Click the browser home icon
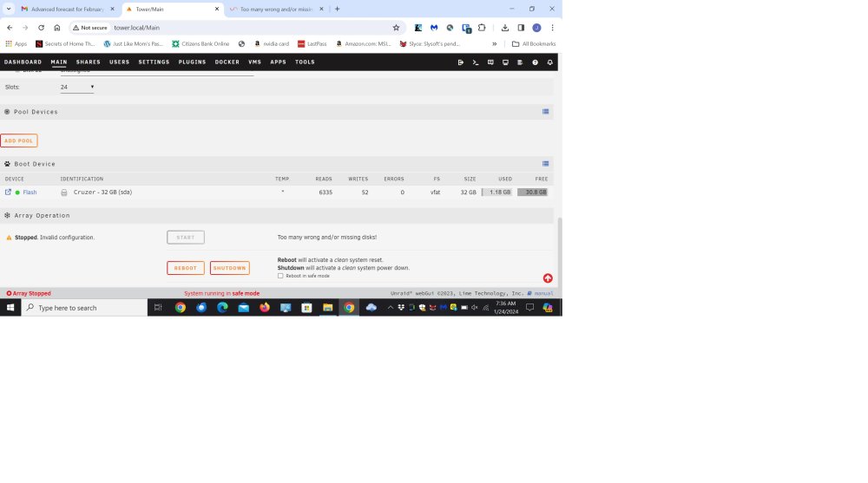868x483 pixels. click(x=57, y=28)
